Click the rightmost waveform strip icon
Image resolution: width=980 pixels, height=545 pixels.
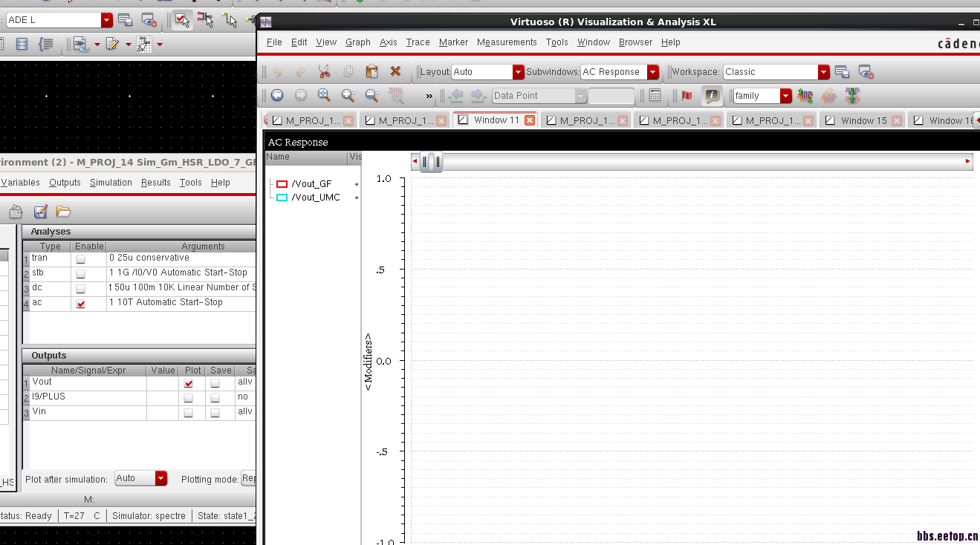852,96
